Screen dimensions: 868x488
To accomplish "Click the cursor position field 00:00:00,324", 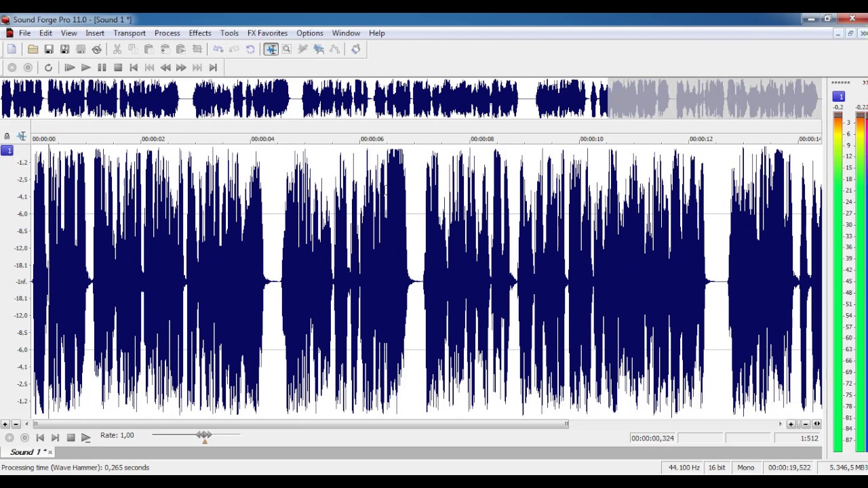I will tap(652, 439).
